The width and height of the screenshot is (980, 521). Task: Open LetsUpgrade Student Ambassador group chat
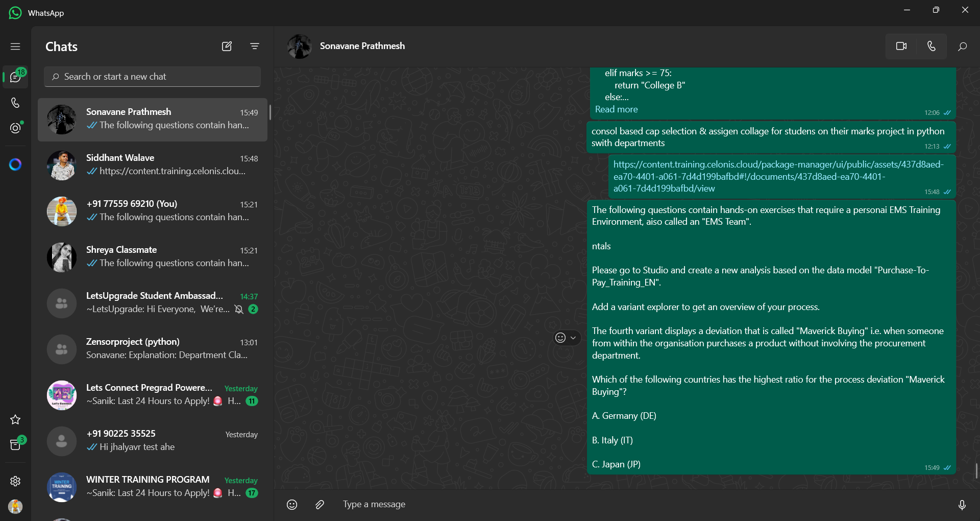(x=152, y=303)
